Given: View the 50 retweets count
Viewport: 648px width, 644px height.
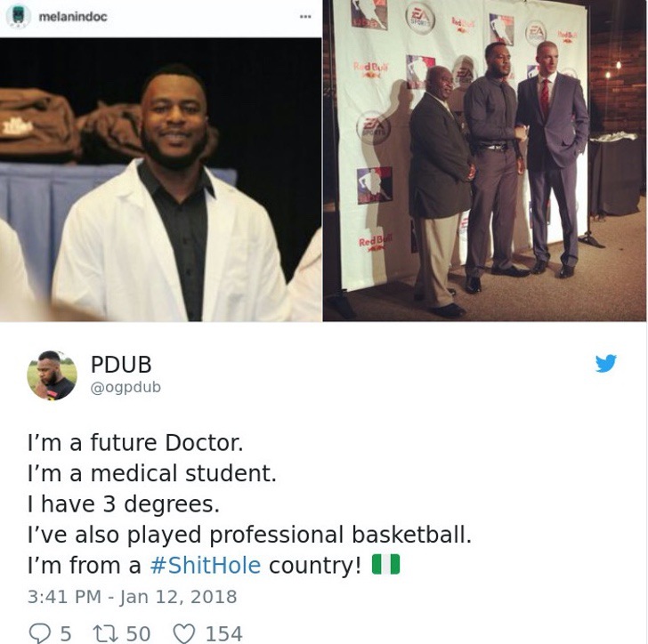Looking at the screenshot, I should [138, 633].
